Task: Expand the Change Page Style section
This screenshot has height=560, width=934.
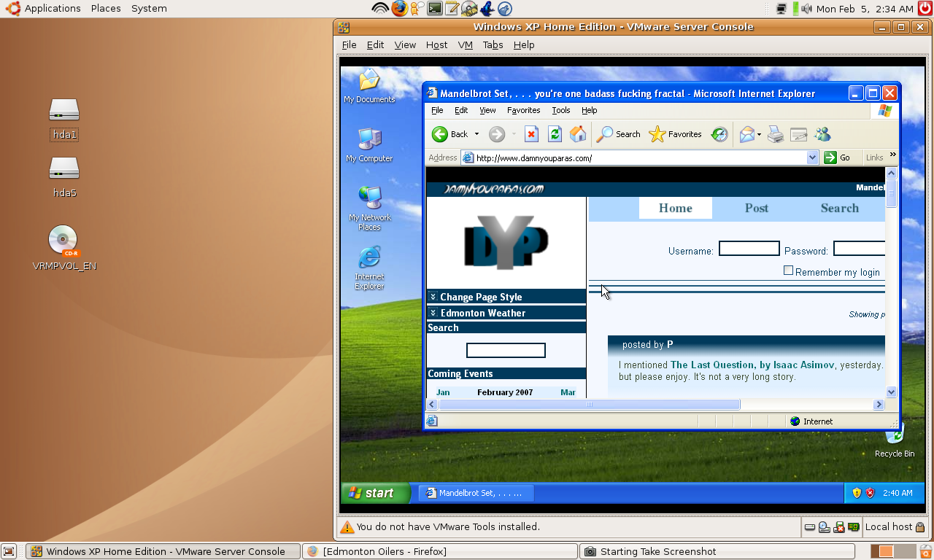Action: click(506, 297)
